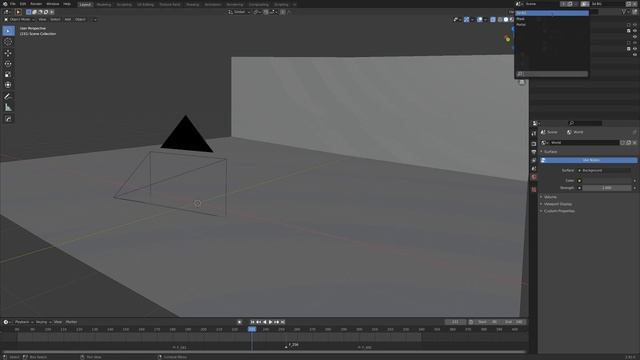This screenshot has width=640, height=360.
Task: Select the Cursor tool
Action: (x=8, y=42)
